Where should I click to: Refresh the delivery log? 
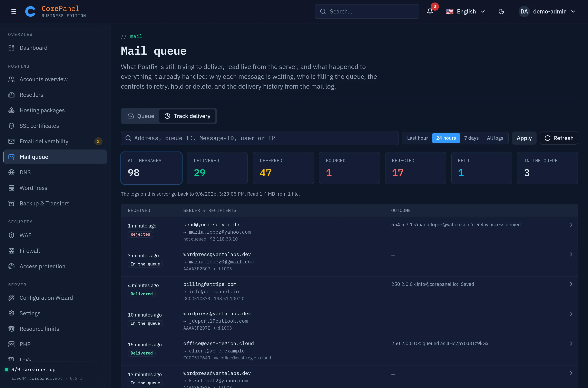(559, 138)
